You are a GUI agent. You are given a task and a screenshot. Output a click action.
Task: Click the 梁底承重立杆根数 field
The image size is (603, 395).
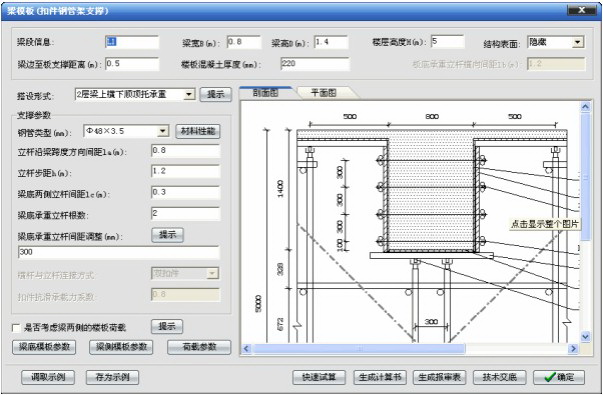tap(186, 214)
